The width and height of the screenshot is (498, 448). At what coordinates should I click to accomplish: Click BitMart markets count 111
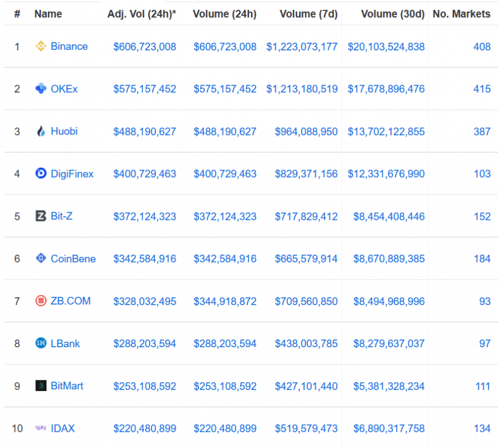click(483, 387)
